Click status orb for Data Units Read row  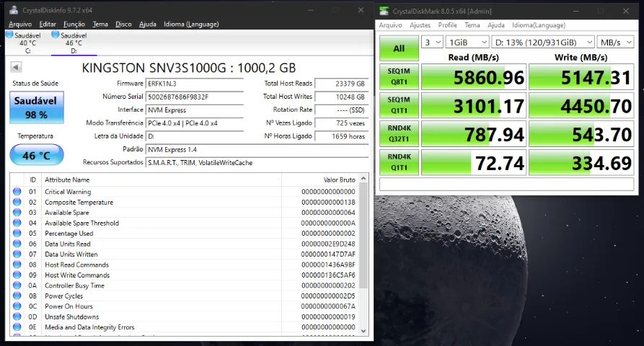tap(17, 244)
